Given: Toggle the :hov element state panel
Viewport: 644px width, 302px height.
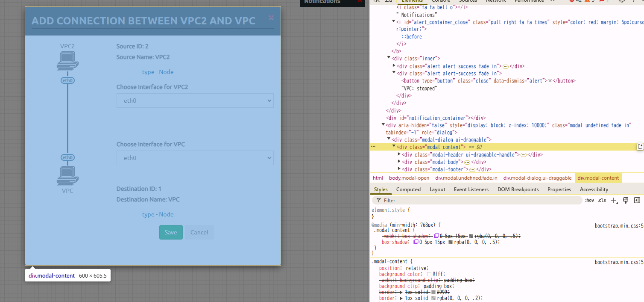Looking at the screenshot, I should pos(589,200).
